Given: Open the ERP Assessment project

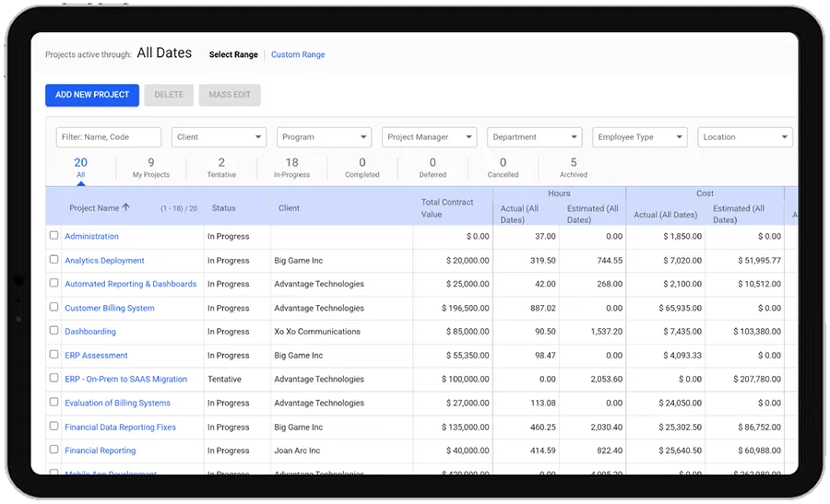Looking at the screenshot, I should pos(96,356).
